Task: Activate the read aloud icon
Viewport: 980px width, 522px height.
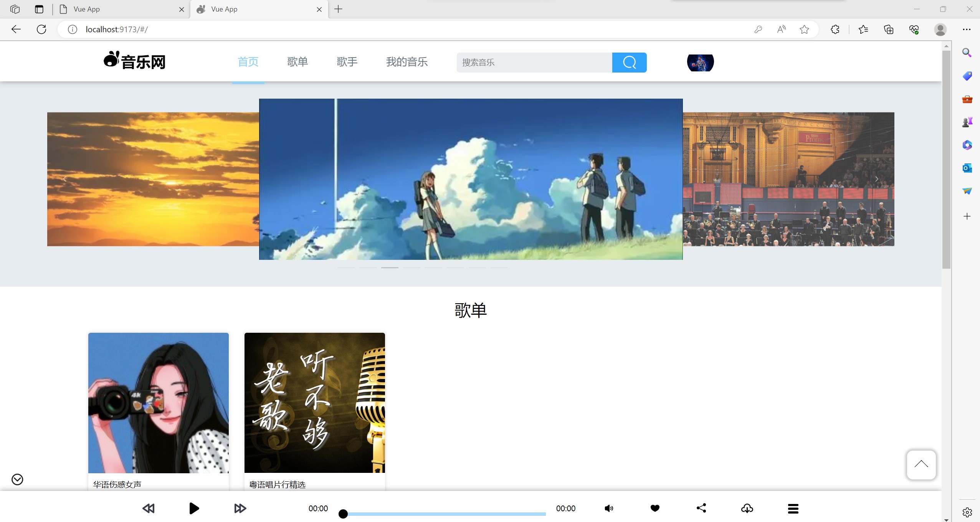Action: (781, 30)
